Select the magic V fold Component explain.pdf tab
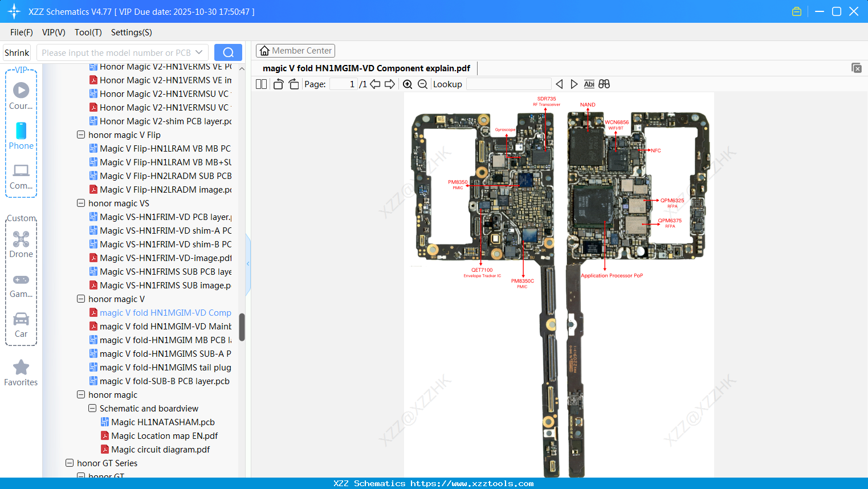Screen dimensions: 868x489 pos(366,68)
